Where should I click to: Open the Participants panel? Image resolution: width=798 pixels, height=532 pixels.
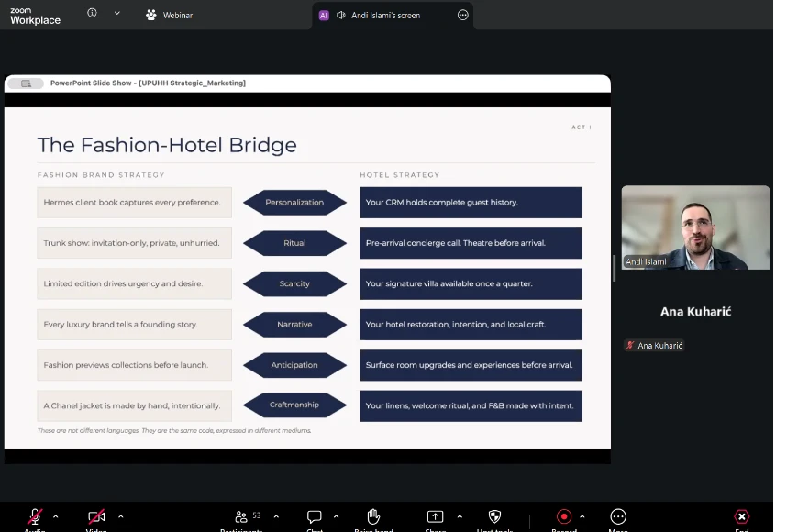pos(243,517)
